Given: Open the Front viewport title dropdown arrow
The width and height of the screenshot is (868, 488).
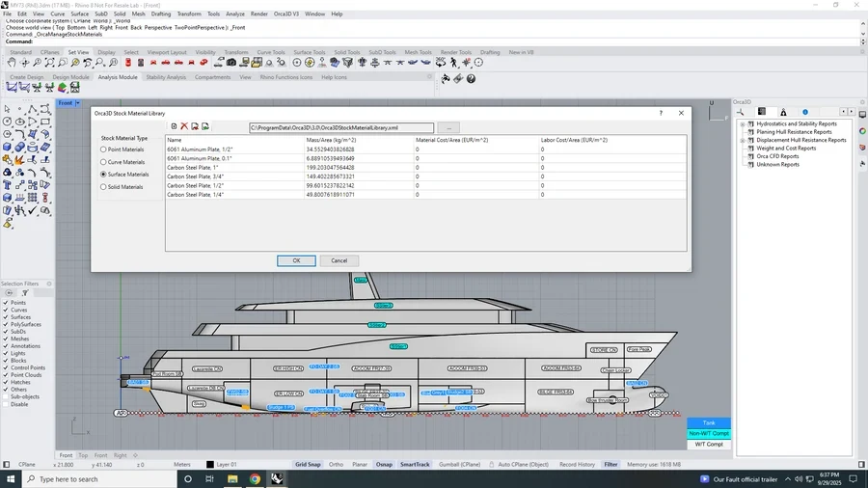Looking at the screenshot, I should (x=77, y=103).
